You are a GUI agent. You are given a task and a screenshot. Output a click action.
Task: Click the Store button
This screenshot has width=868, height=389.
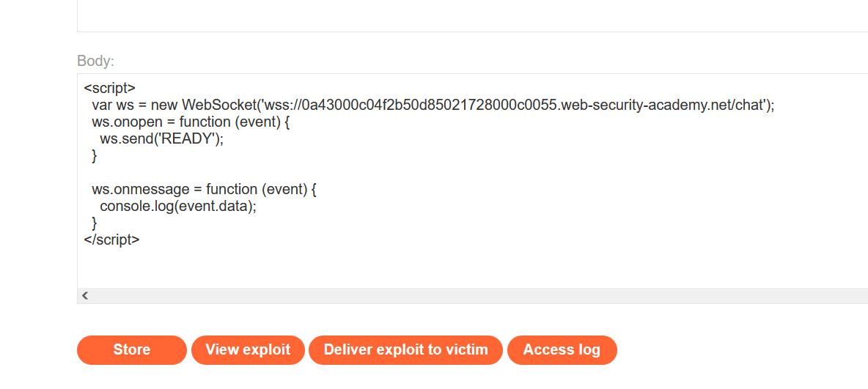(132, 350)
